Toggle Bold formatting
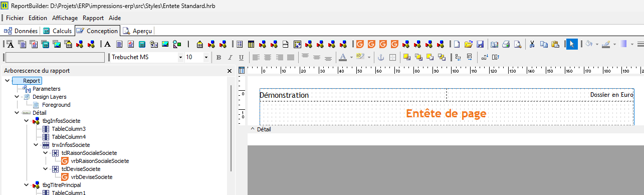This screenshot has height=195, width=644. click(219, 57)
